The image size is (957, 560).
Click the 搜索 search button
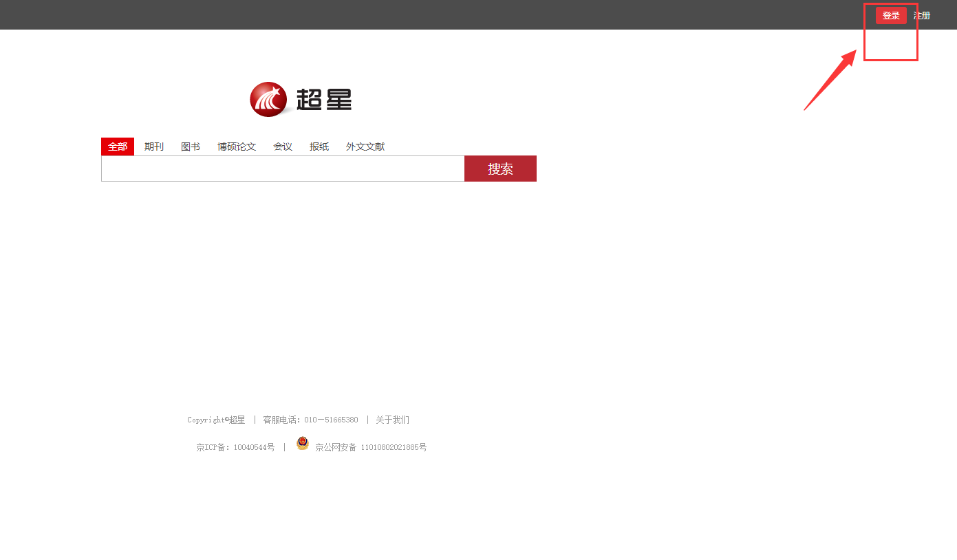500,169
